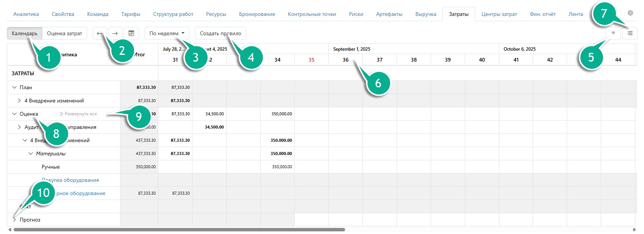The height and width of the screenshot is (234, 644).
Task: Open the filter icon button
Action: 613,33
